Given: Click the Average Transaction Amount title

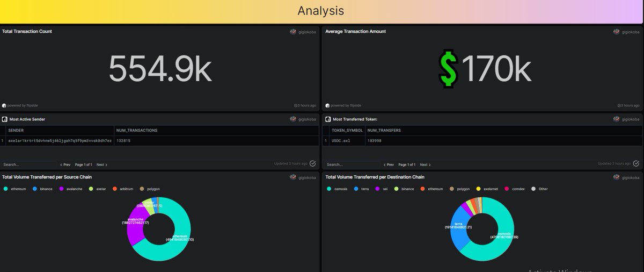Looking at the screenshot, I should tap(355, 31).
